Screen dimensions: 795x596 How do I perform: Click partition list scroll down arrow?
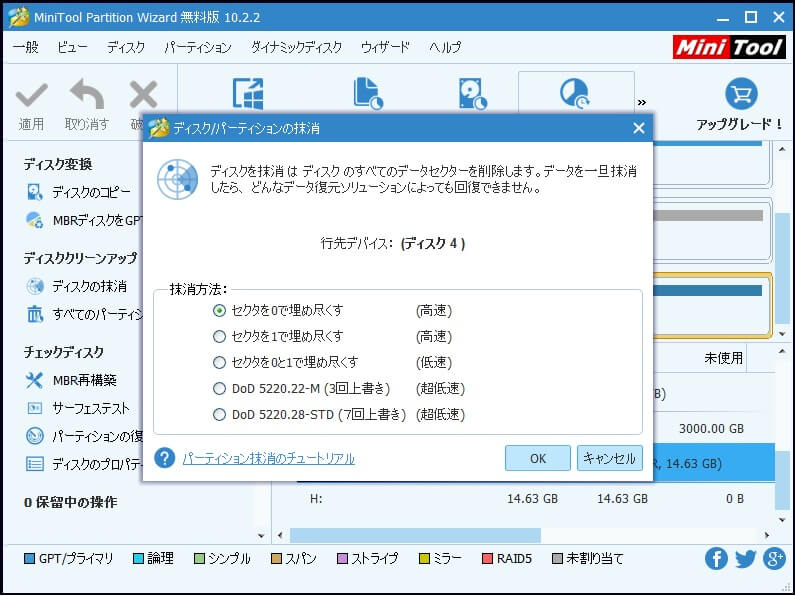[782, 520]
